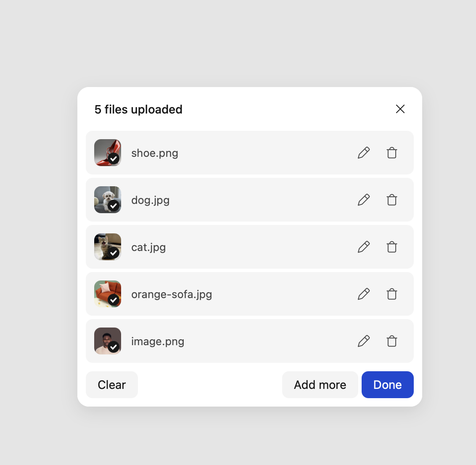Screen dimensions: 476x465
Task: Click the trash icon beside cat.jpg
Action: coord(391,247)
